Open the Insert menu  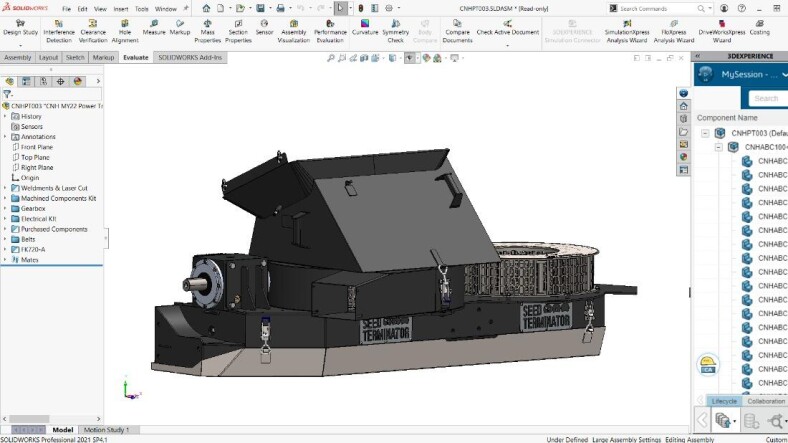pos(120,9)
